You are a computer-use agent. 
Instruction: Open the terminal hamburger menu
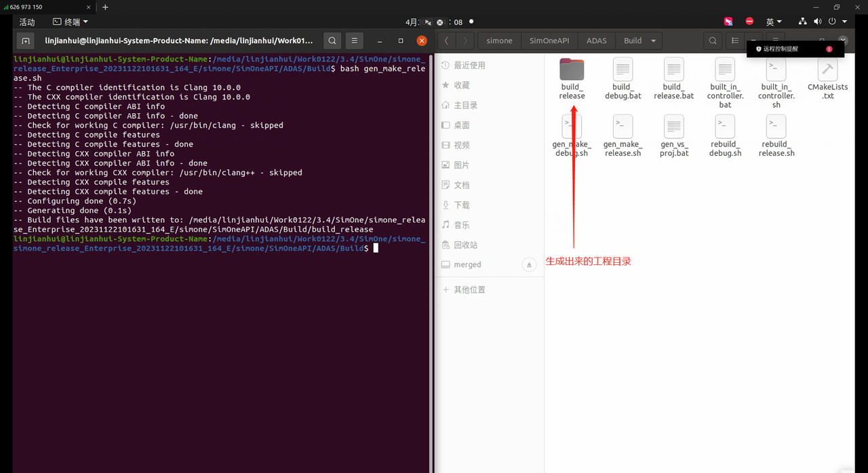[x=354, y=41]
